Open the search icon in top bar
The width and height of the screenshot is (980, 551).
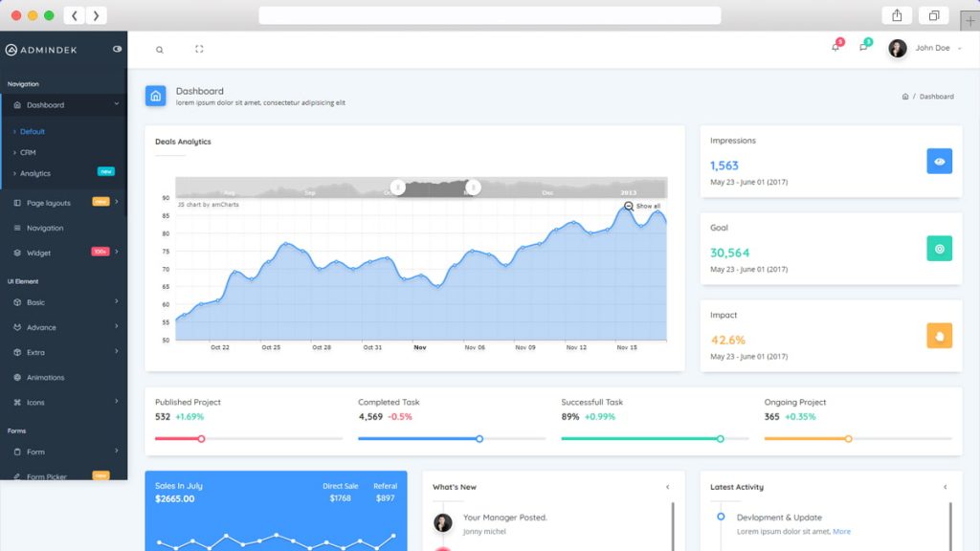[160, 50]
